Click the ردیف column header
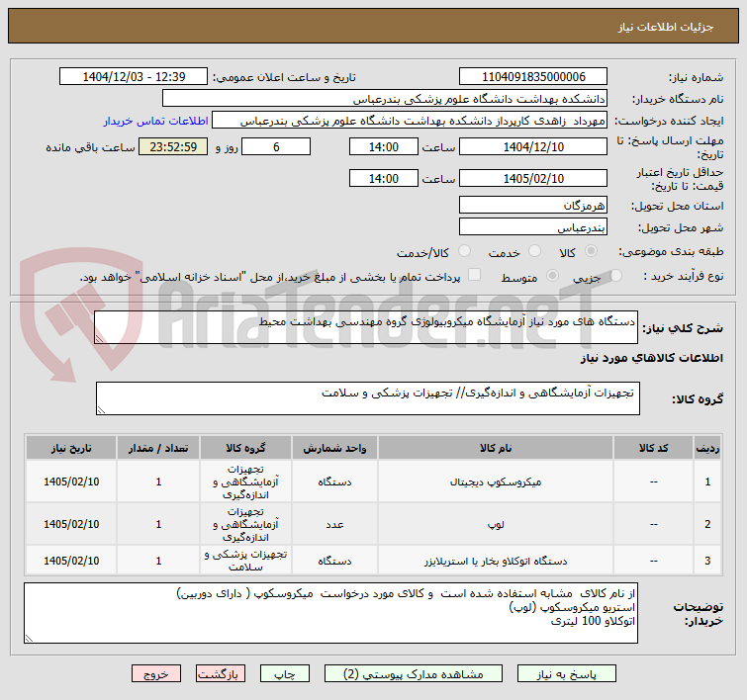Image resolution: width=747 pixels, height=700 pixels. point(707,448)
